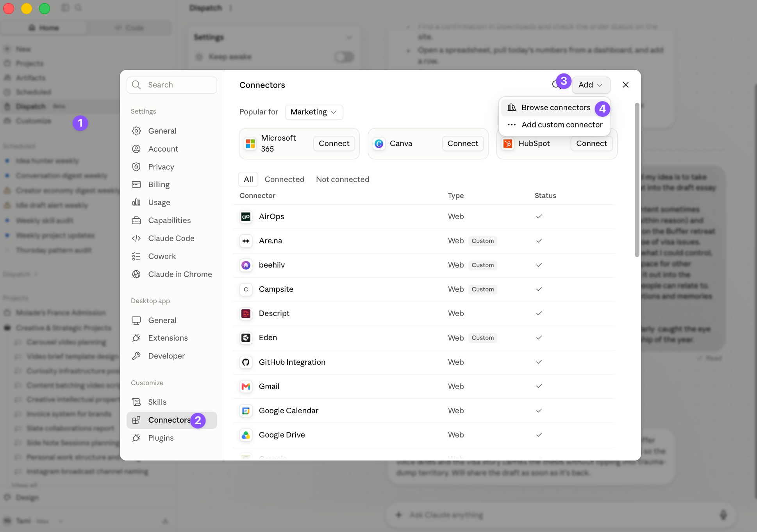Select the Descript connector name

point(274,313)
